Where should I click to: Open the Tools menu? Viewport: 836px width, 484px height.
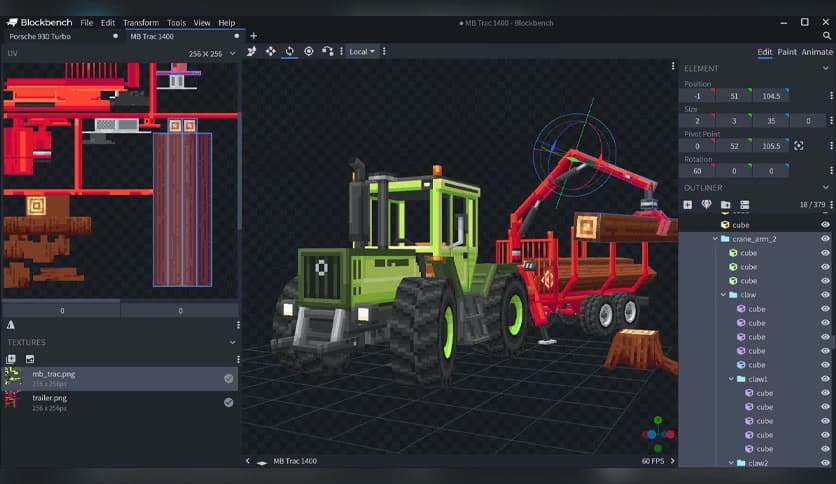(x=176, y=22)
